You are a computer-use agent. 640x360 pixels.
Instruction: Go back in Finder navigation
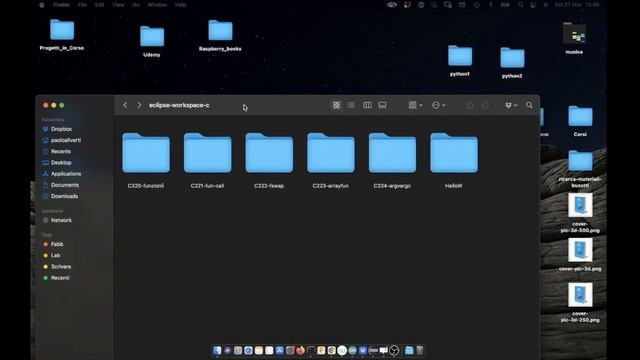[125, 105]
